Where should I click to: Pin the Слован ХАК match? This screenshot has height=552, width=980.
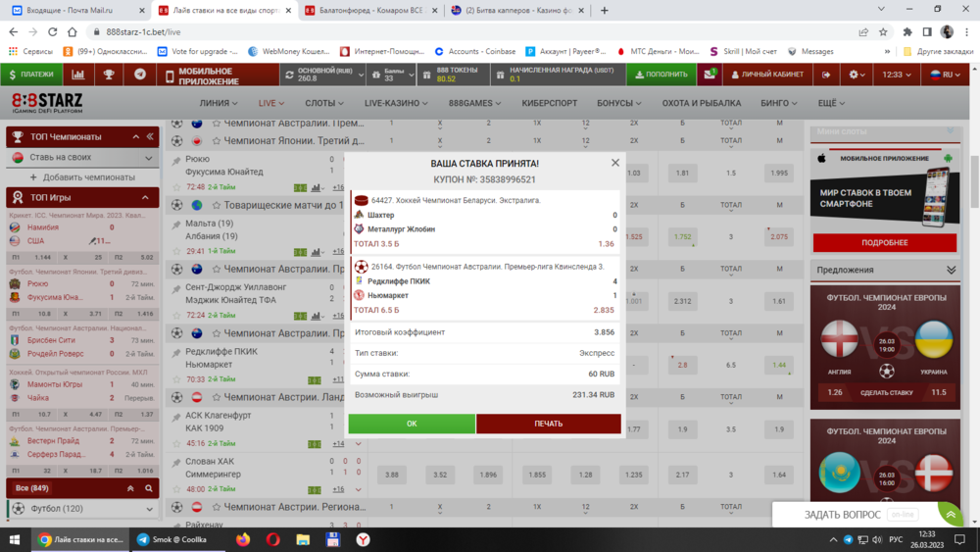pos(176,463)
